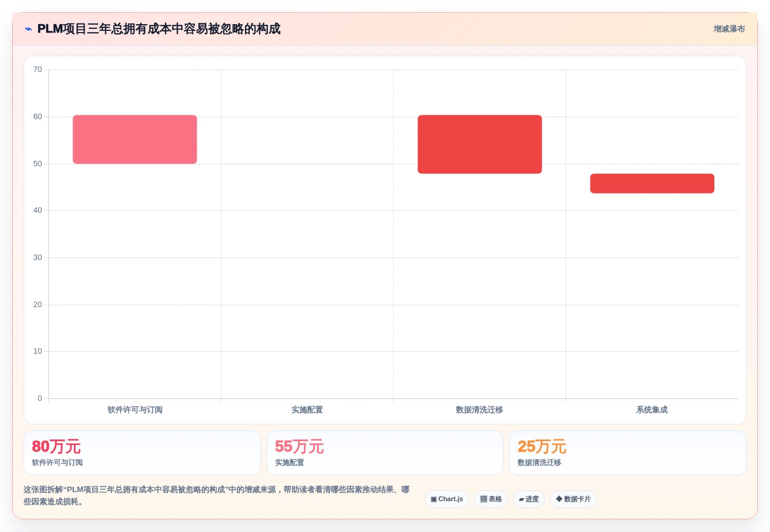
Task: Click the 实施配置 axis label
Action: tap(307, 410)
